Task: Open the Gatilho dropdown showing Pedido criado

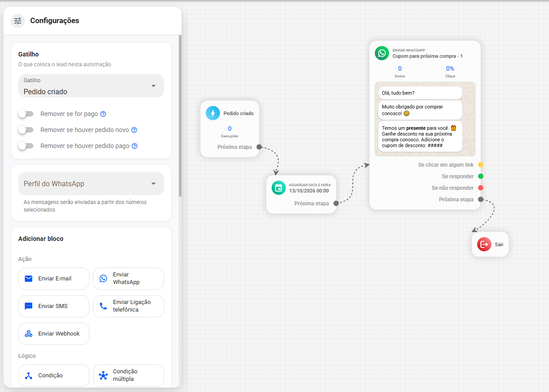Action: tap(91, 86)
